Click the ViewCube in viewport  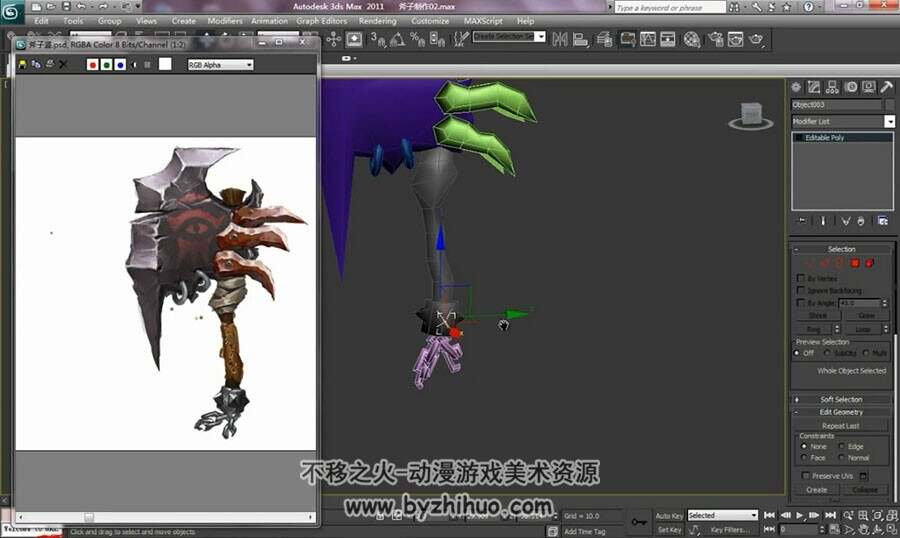click(751, 115)
